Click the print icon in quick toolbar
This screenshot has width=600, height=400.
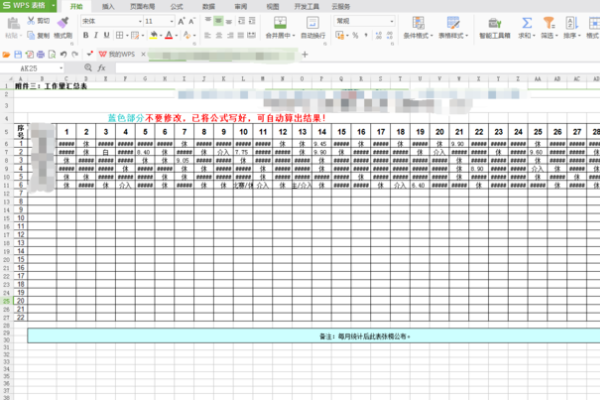pyautogui.click(x=41, y=55)
